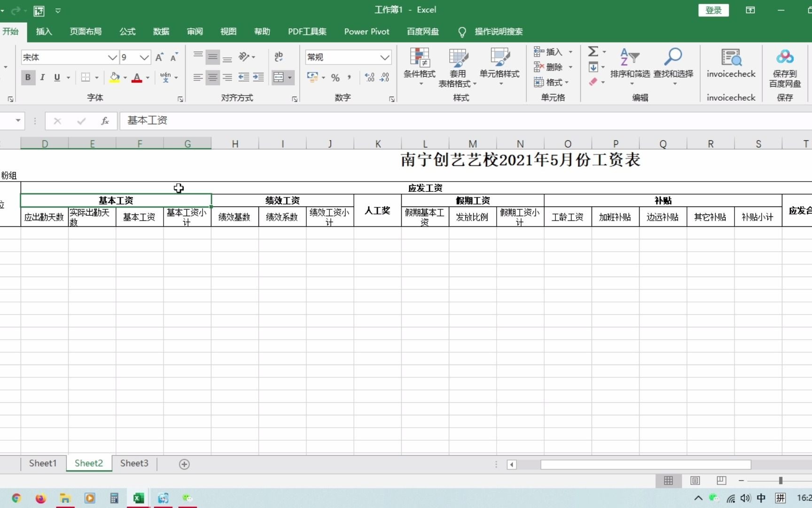812x508 pixels.
Task: Click the horizontal scrollbar thumb
Action: pyautogui.click(x=646, y=465)
